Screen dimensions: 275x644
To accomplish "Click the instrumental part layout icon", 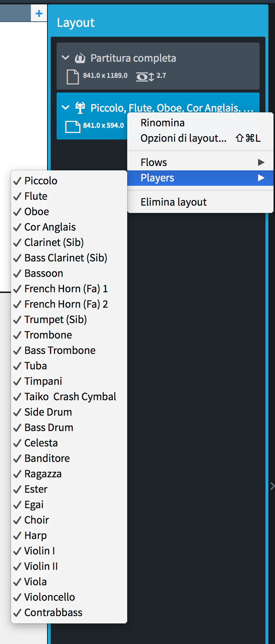I will [x=80, y=108].
